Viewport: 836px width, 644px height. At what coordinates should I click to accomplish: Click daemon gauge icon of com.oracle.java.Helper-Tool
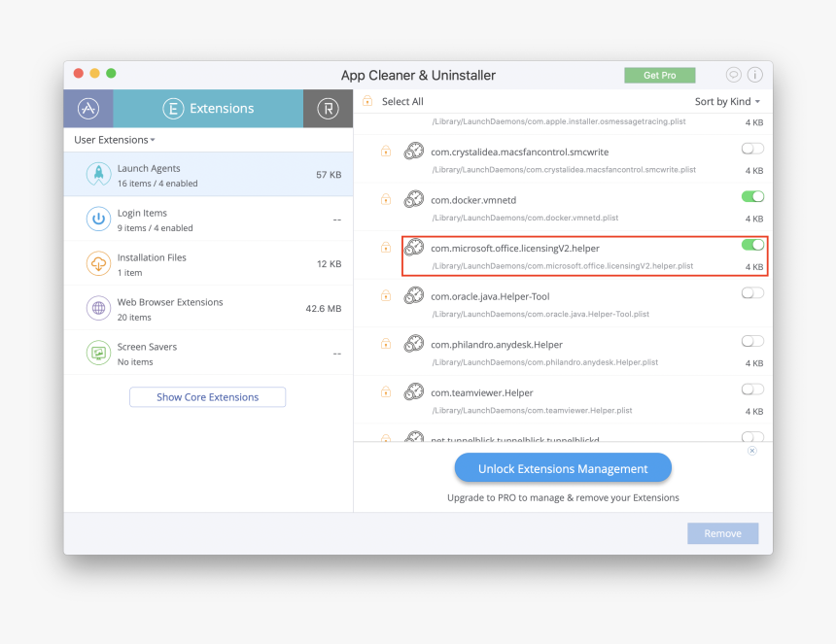pyautogui.click(x=414, y=295)
